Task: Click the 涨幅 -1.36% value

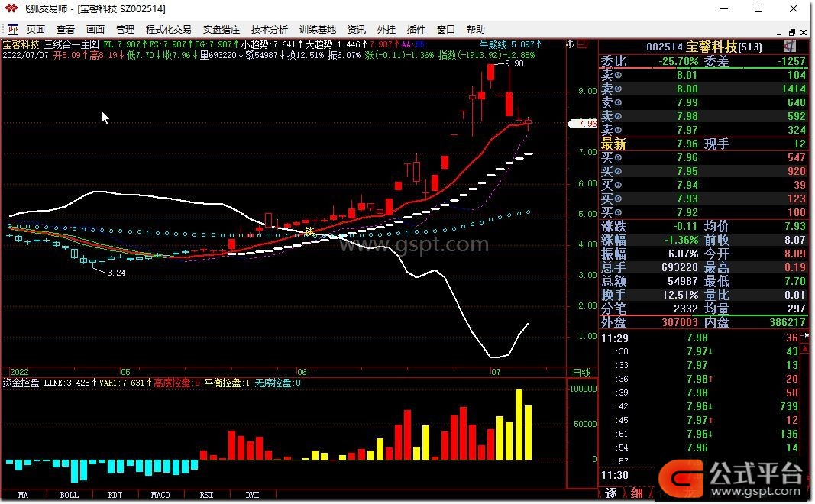Action: (681, 240)
